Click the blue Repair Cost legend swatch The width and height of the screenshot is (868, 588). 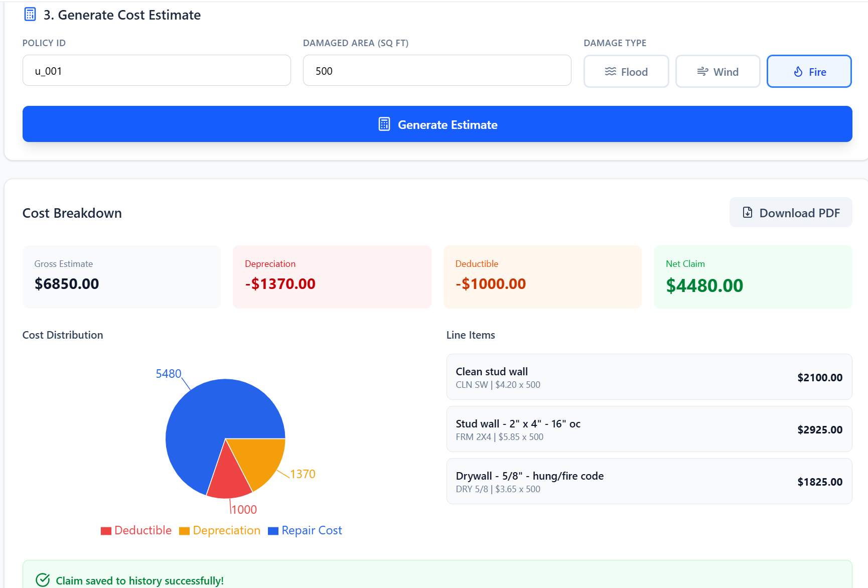point(273,531)
